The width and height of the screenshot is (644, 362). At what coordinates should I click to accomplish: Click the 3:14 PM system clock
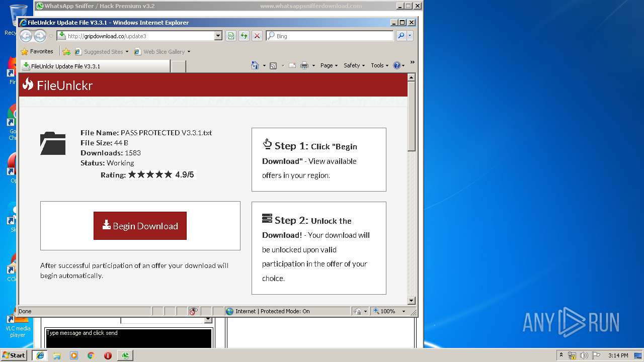coord(618,355)
